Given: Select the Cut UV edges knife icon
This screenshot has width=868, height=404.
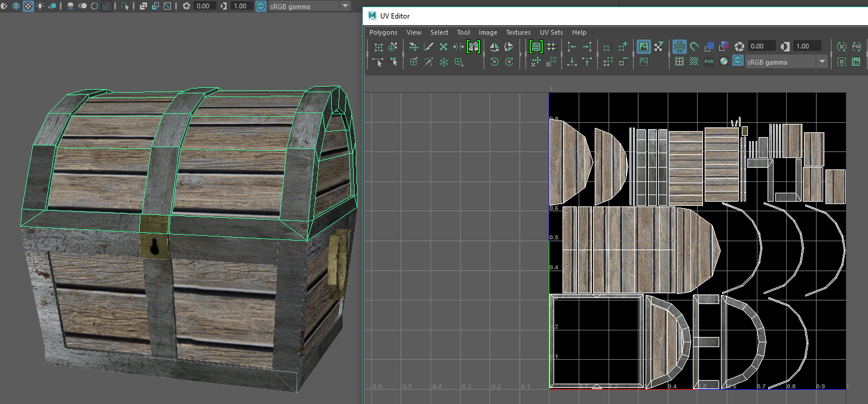Looking at the screenshot, I should (429, 47).
